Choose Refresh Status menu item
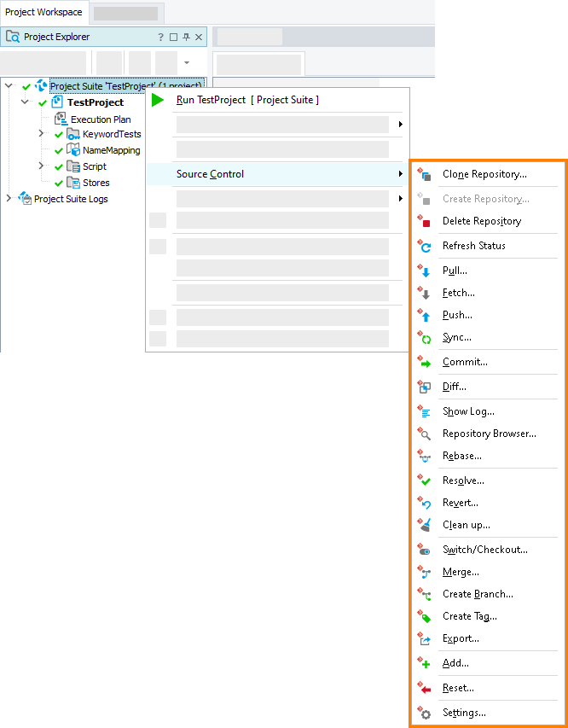Screen dimensions: 568x728 487,246
